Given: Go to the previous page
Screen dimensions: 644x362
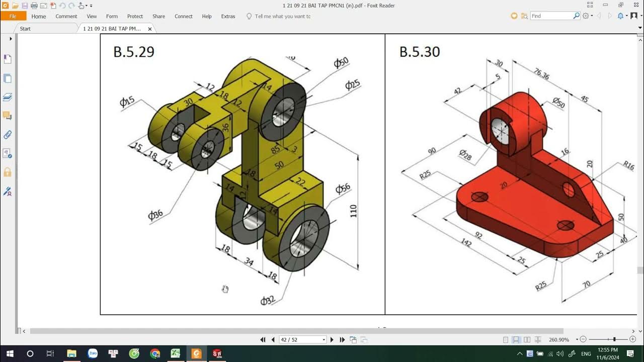Looking at the screenshot, I should coord(273,340).
